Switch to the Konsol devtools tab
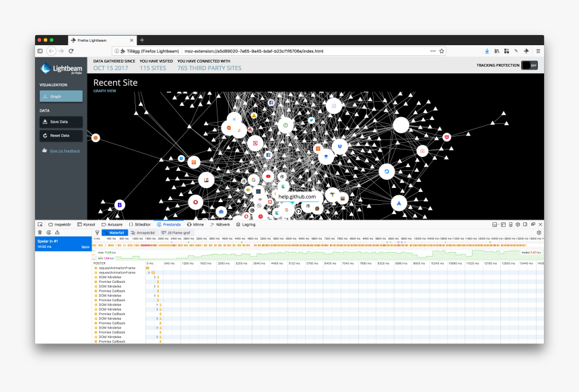The image size is (579, 392). 86,224
